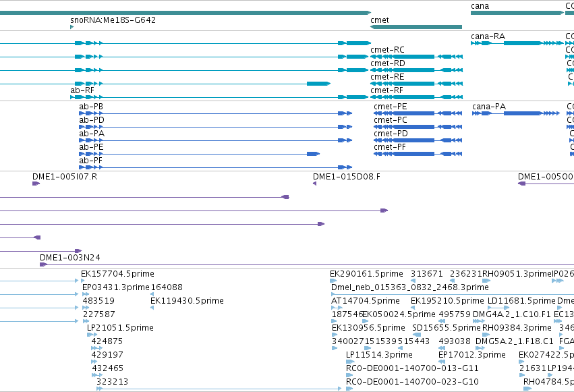Select the 313671 feature label
Viewport: 574px width, 392px height.
pos(427,273)
